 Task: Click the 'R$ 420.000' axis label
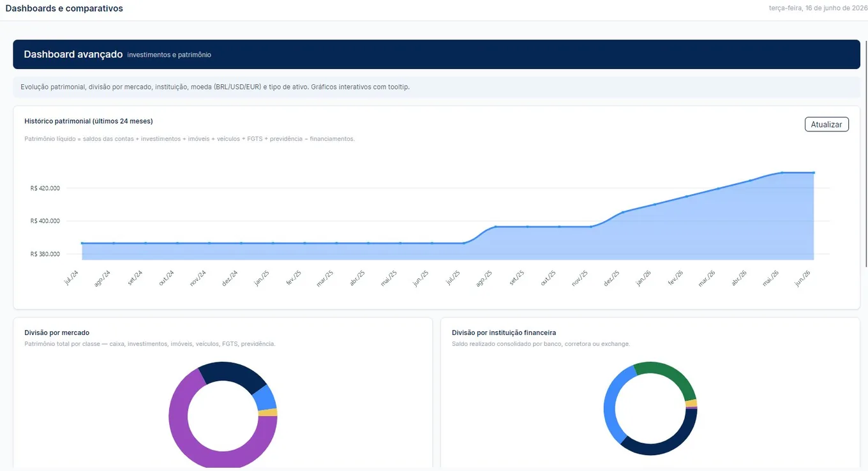point(45,188)
